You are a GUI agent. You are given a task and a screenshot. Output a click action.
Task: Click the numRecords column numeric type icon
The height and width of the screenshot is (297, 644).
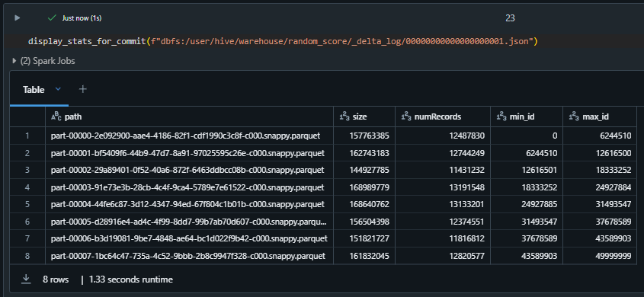(x=406, y=117)
